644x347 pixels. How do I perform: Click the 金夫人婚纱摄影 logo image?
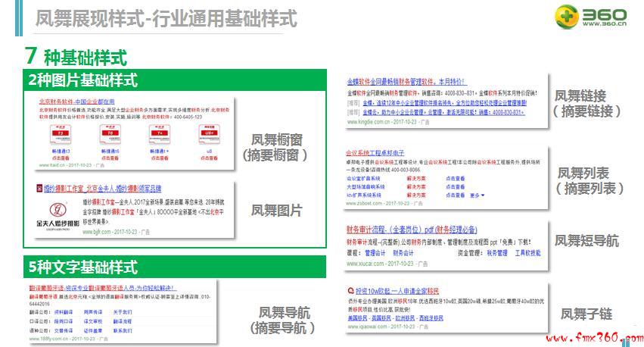coord(58,216)
